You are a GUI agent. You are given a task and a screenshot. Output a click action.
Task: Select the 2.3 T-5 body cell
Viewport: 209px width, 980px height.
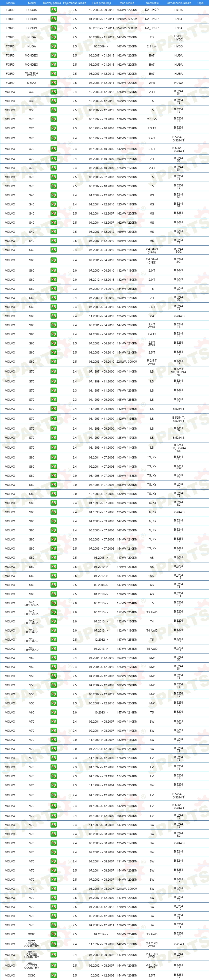click(x=152, y=119)
